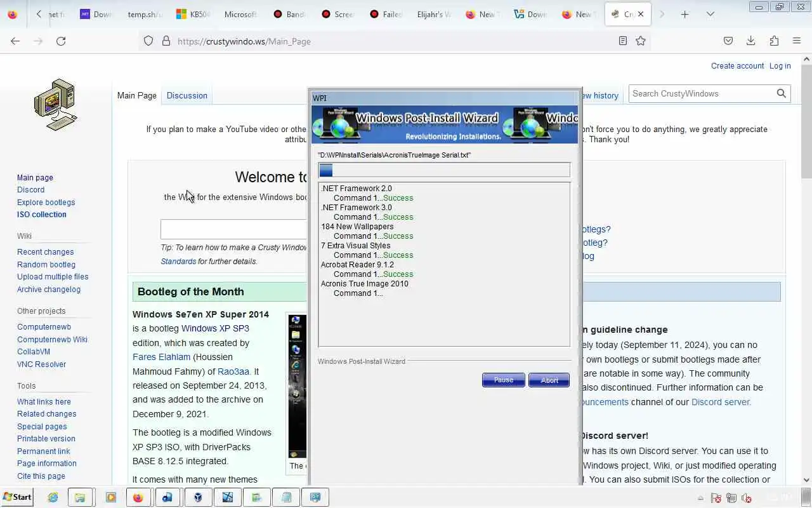
Task: Open a new browser tab with plus
Action: click(684, 14)
